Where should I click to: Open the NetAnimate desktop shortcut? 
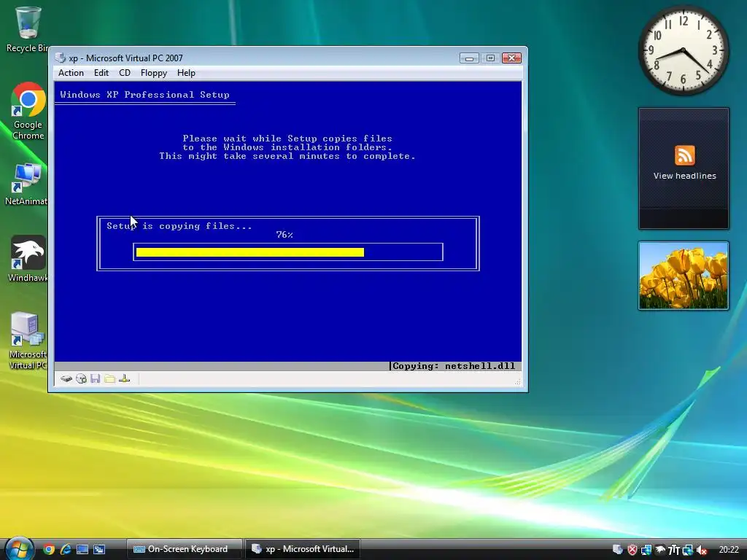27,184
